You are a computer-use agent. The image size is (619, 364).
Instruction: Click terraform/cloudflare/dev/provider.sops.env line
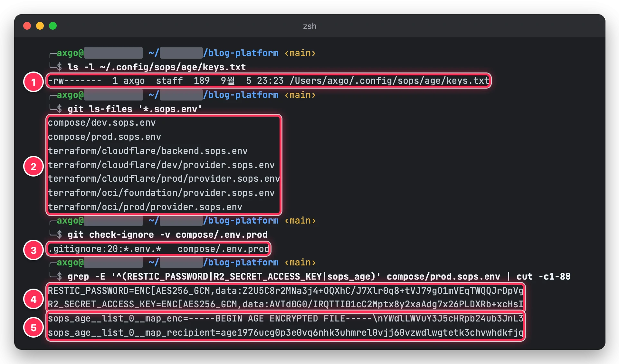pos(161,165)
